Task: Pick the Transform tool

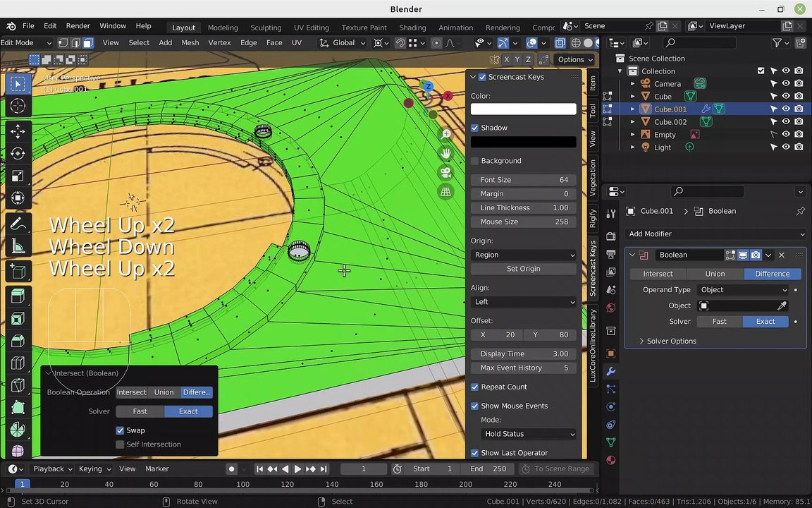Action: pos(18,198)
